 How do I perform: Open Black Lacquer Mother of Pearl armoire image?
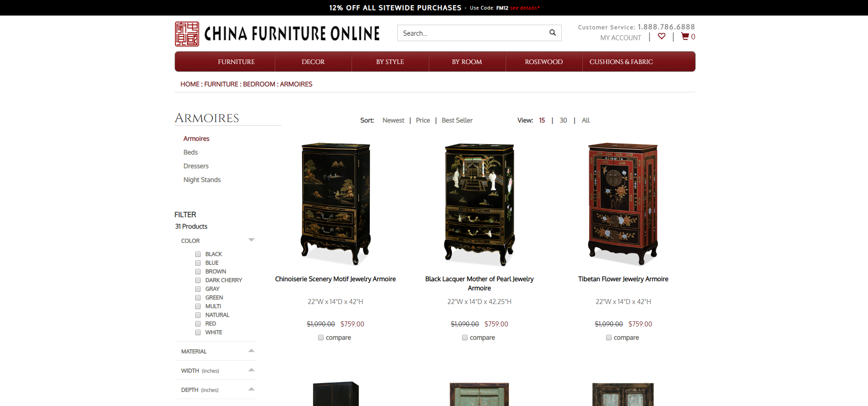(x=479, y=204)
